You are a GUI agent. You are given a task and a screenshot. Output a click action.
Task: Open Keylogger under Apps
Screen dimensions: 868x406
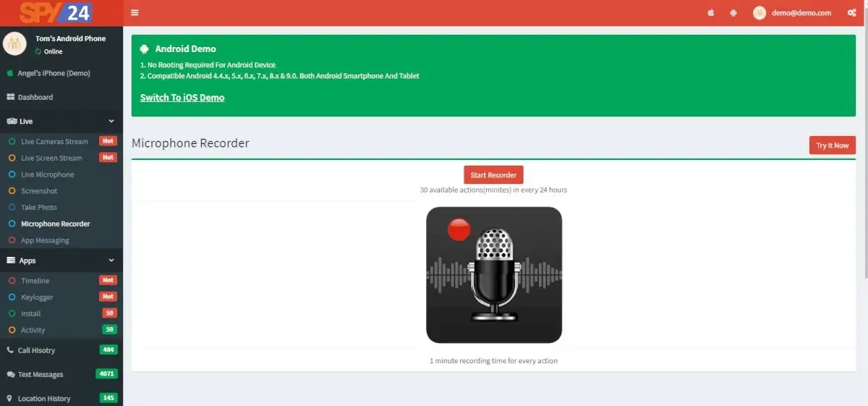point(37,297)
